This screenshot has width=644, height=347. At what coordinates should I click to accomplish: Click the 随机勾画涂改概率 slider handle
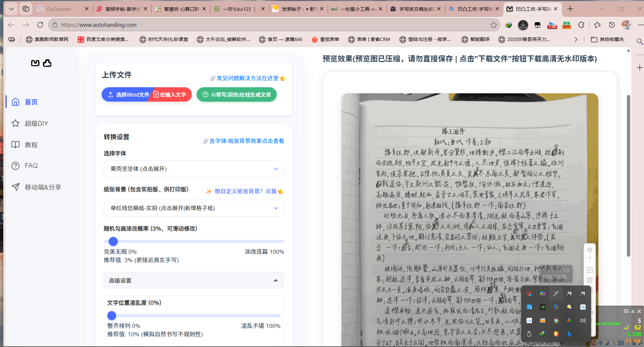pos(113,241)
